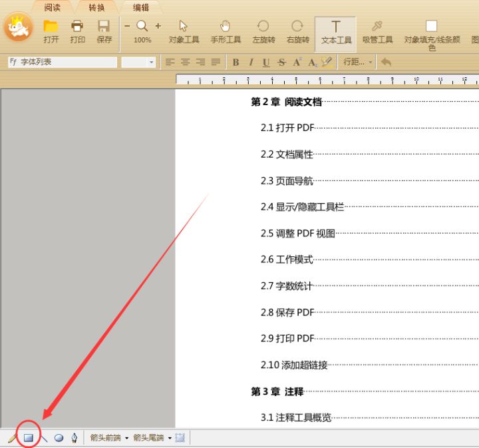479x448 pixels.
Task: Click heading 第2章 阅读文档
Action: [286, 102]
